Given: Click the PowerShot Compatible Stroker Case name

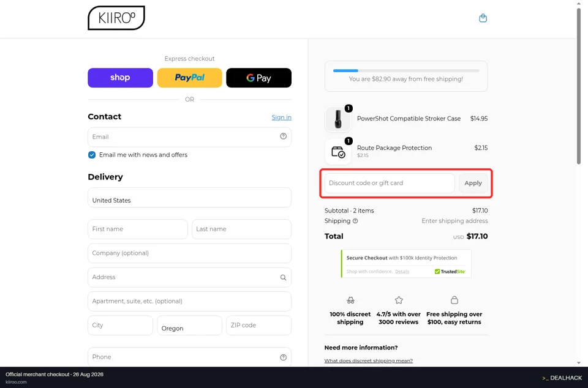Looking at the screenshot, I should tap(409, 118).
